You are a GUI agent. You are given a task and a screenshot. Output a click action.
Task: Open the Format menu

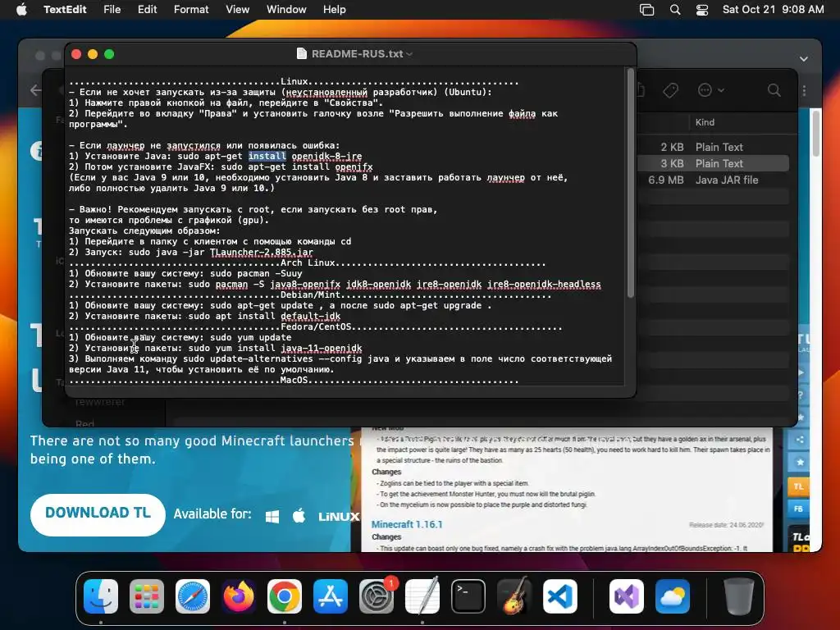(x=191, y=10)
